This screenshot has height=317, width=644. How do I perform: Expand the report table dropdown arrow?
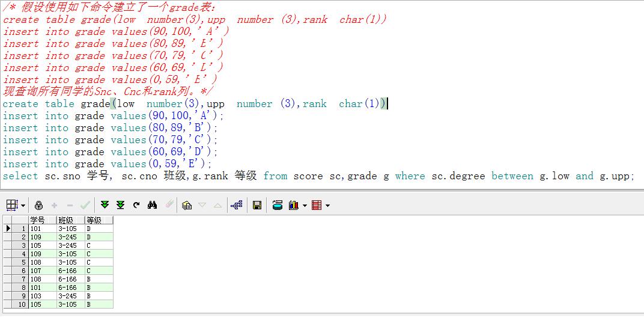point(327,205)
